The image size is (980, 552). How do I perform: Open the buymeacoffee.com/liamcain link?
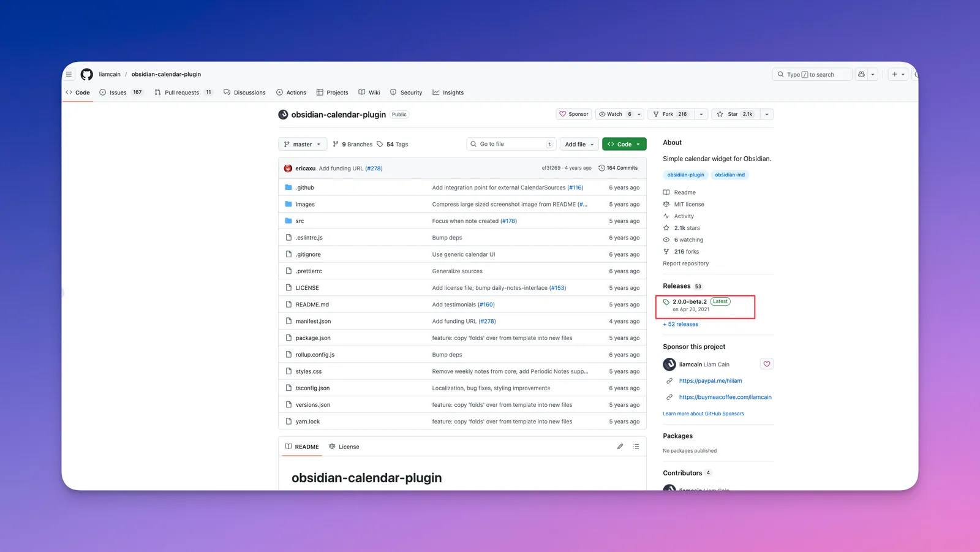click(x=725, y=397)
